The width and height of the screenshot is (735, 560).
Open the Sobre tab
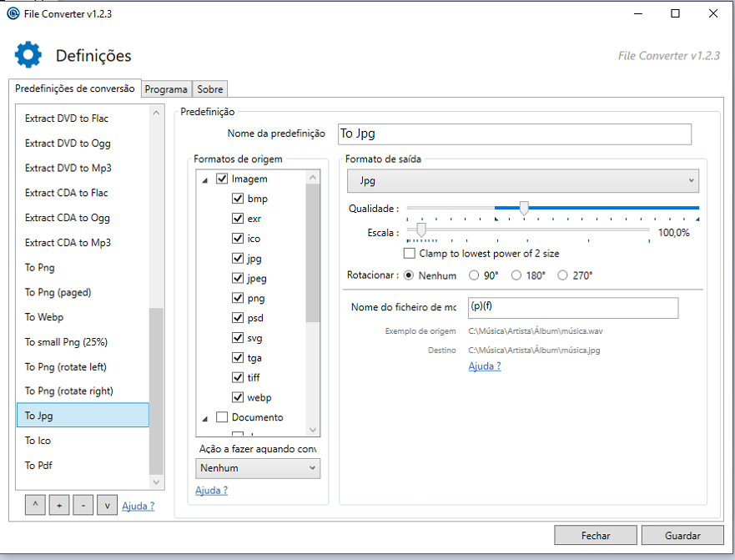[x=209, y=89]
